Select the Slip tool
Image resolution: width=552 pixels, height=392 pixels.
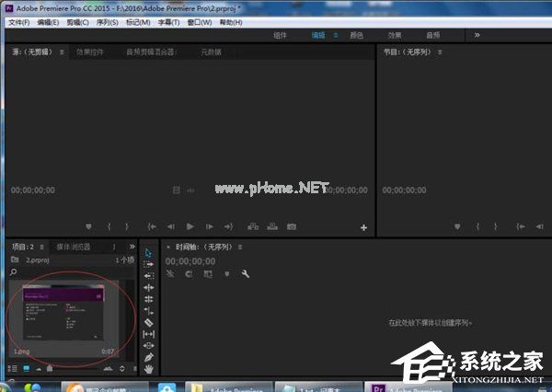[x=148, y=334]
